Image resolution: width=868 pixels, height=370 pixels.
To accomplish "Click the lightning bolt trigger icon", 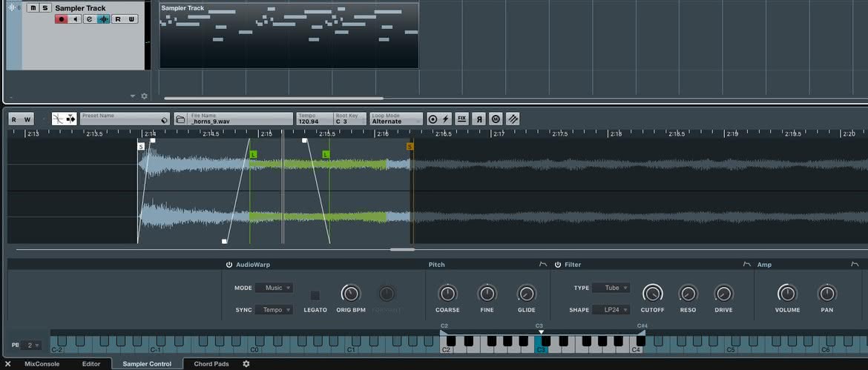I will (446, 119).
